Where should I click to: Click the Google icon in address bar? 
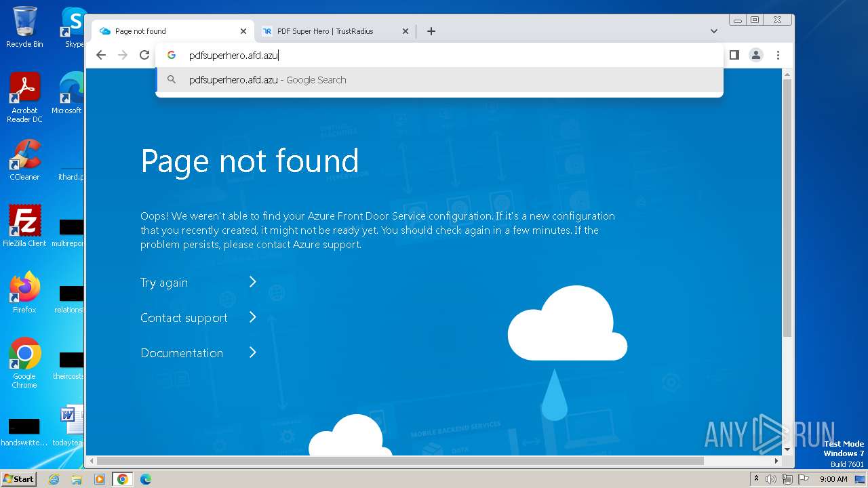tap(172, 56)
